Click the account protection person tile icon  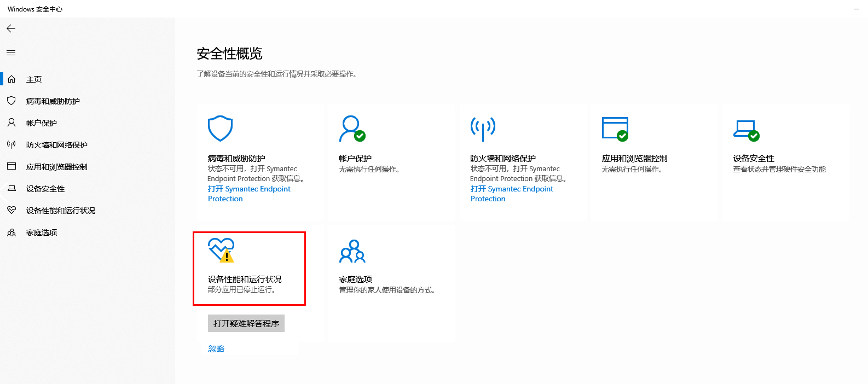point(352,129)
